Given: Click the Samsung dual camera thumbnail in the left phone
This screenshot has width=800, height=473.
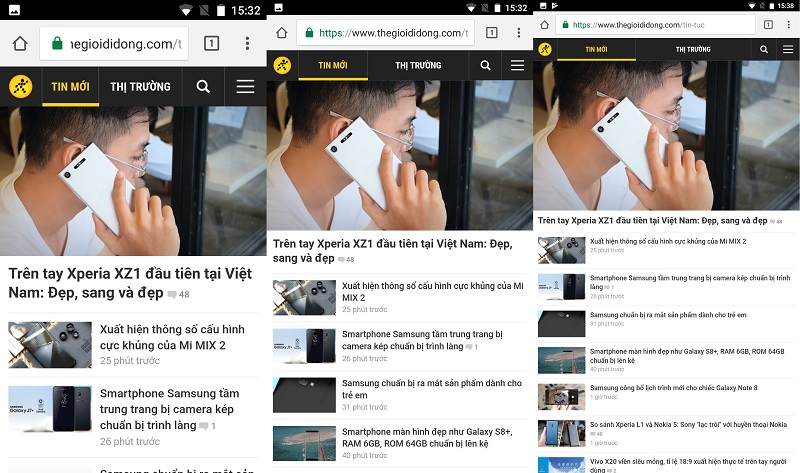Looking at the screenshot, I should (x=50, y=409).
